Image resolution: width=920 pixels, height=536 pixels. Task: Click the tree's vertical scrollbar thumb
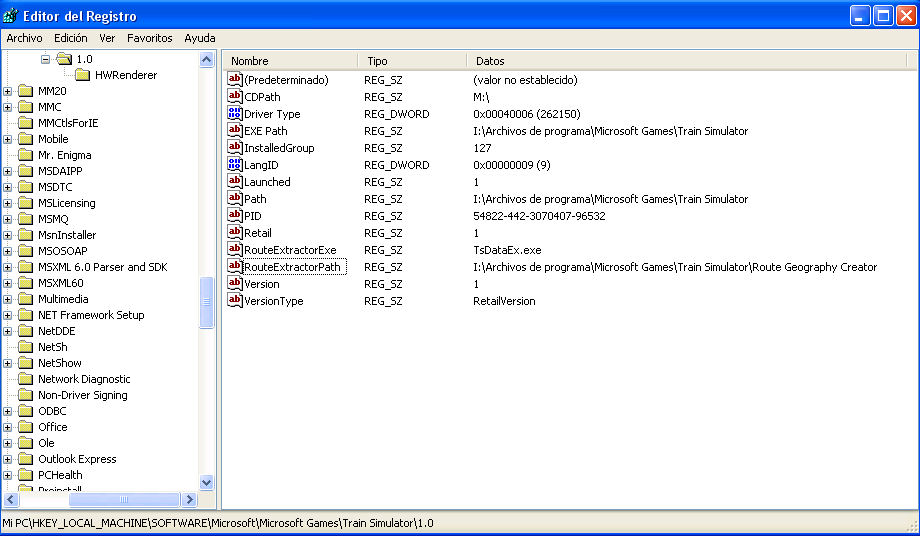point(207,302)
